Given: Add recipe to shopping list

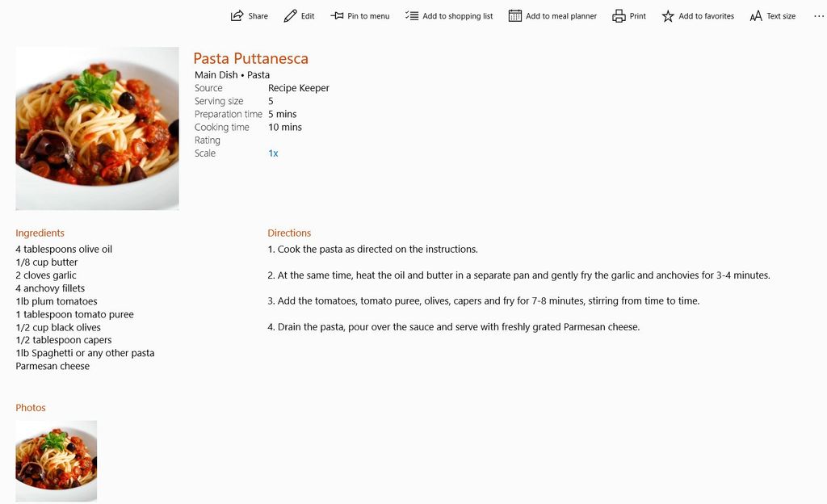Looking at the screenshot, I should [x=448, y=15].
